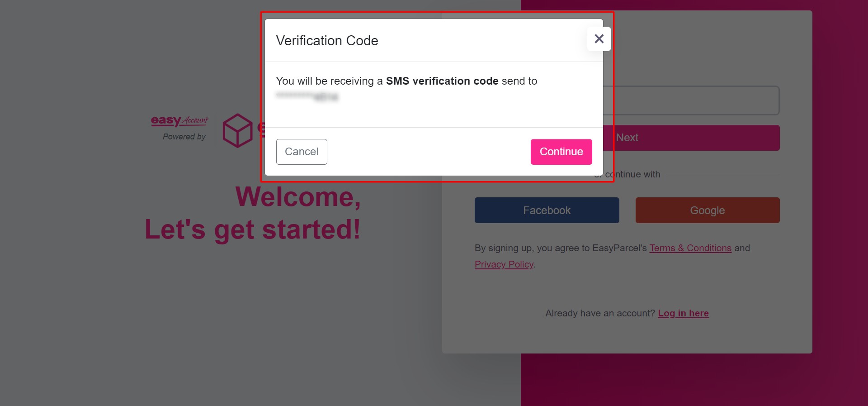The width and height of the screenshot is (868, 406).
Task: Click the Continue button
Action: pyautogui.click(x=561, y=152)
